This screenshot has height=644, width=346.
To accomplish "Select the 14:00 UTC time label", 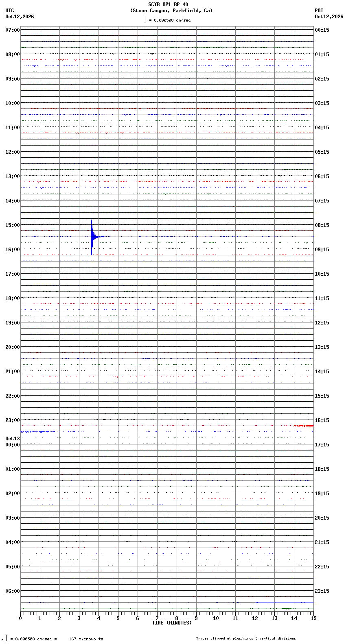I will tap(13, 201).
